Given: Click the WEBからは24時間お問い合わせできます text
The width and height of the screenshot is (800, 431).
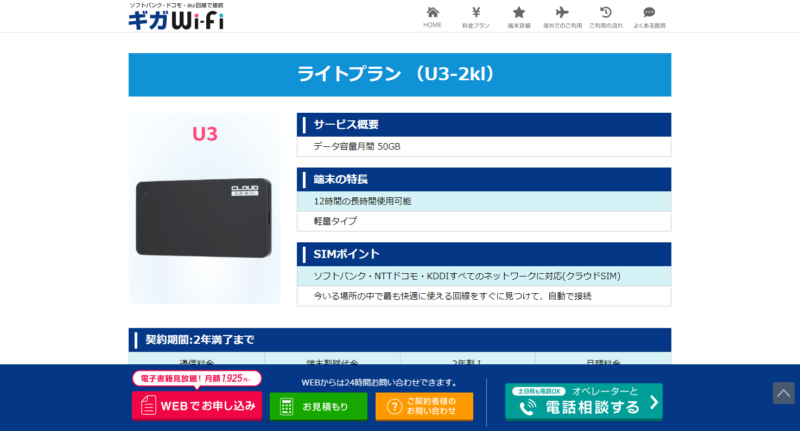Looking at the screenshot, I should [x=379, y=383].
